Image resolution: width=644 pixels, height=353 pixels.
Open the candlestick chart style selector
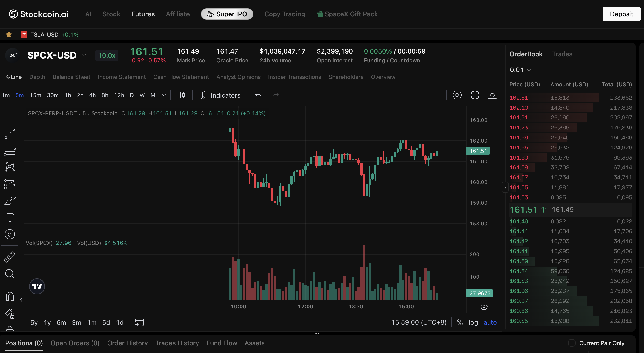point(182,95)
